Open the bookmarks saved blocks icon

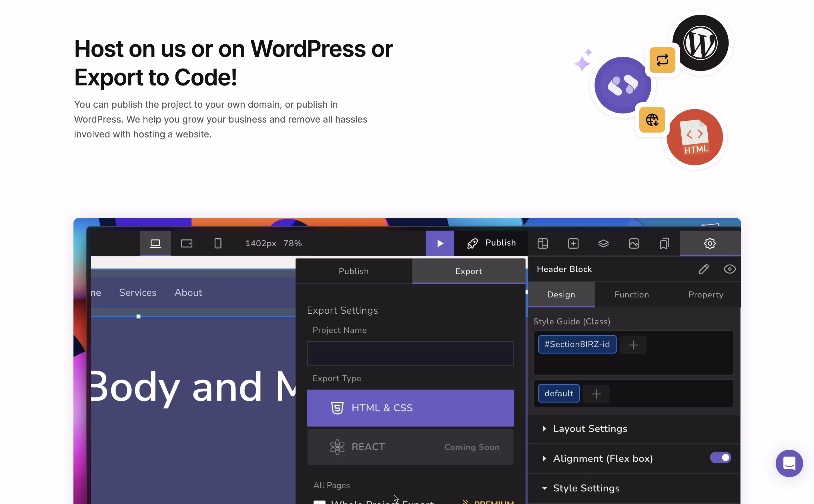(x=664, y=244)
